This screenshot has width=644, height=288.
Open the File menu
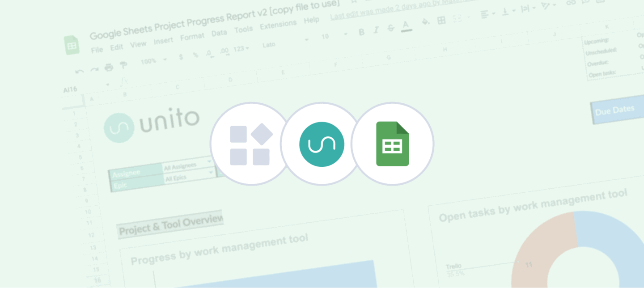coord(97,50)
